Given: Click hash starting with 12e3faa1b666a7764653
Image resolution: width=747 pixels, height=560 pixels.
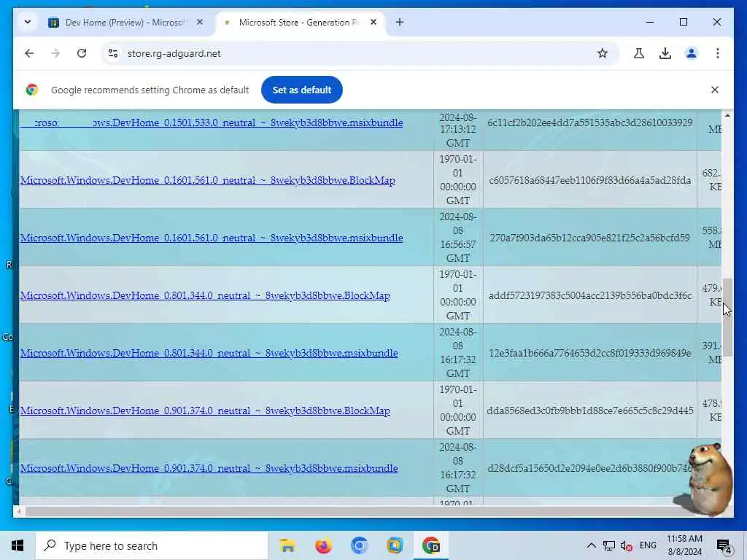Looking at the screenshot, I should pos(589,354).
